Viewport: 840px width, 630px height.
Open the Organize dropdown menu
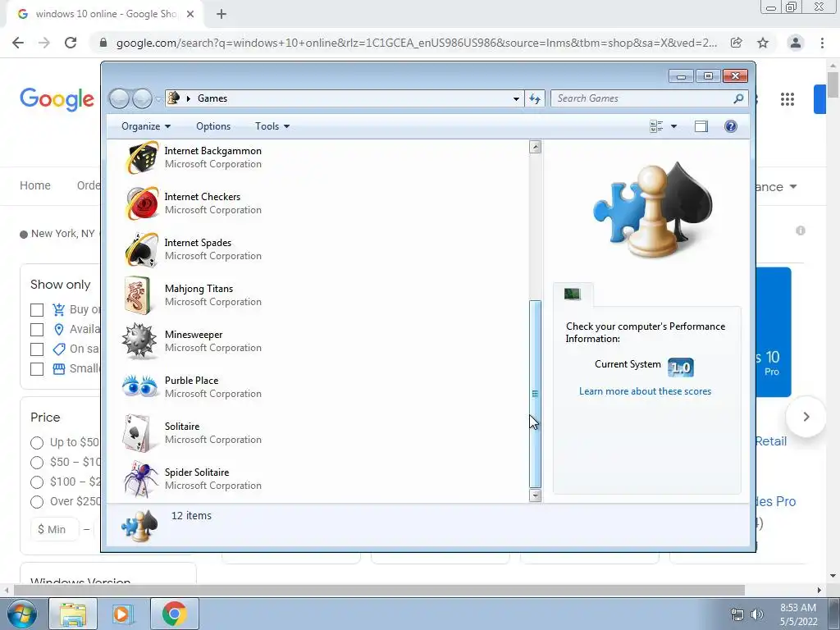click(146, 126)
